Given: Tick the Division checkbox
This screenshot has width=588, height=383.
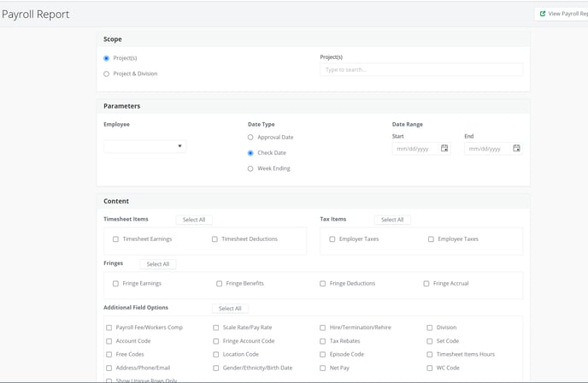Looking at the screenshot, I should point(429,327).
